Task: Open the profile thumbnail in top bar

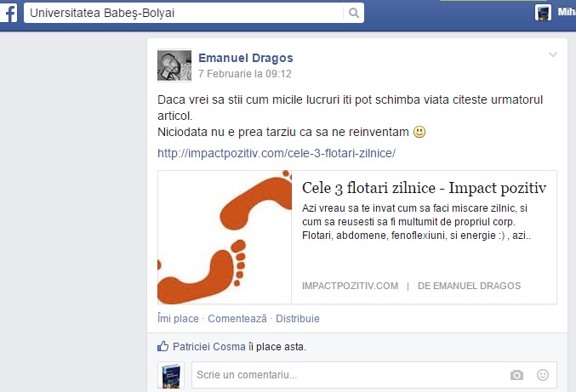Action: point(543,13)
